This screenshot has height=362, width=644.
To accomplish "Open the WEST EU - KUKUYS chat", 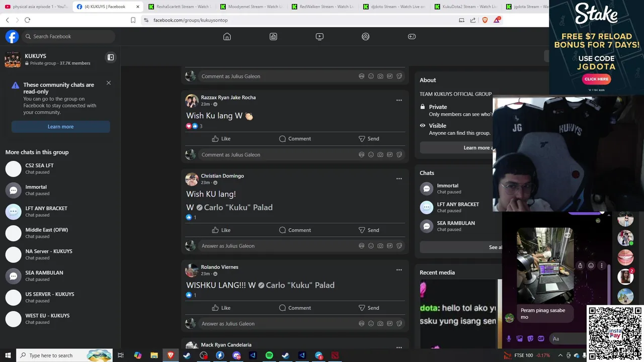I will (60, 319).
